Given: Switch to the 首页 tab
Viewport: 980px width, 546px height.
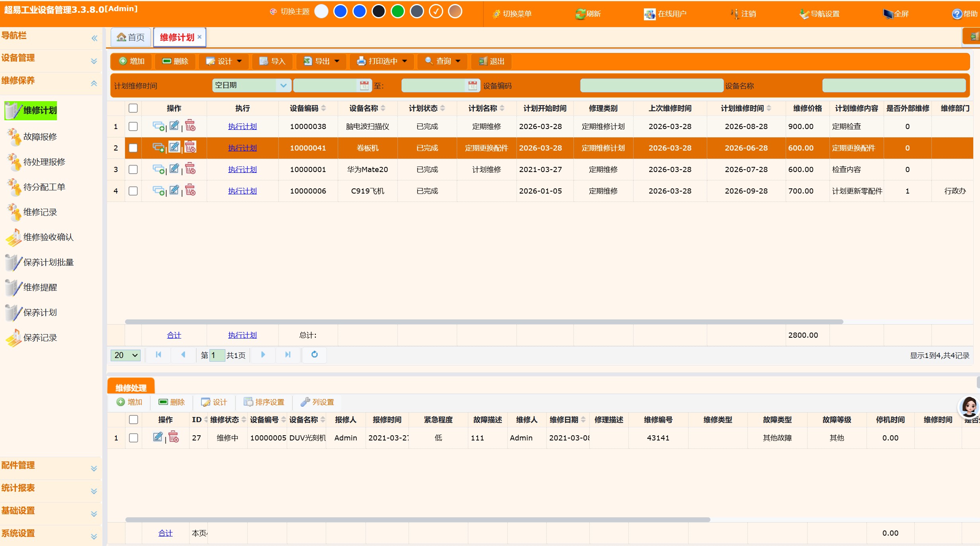Looking at the screenshot, I should click(x=131, y=37).
